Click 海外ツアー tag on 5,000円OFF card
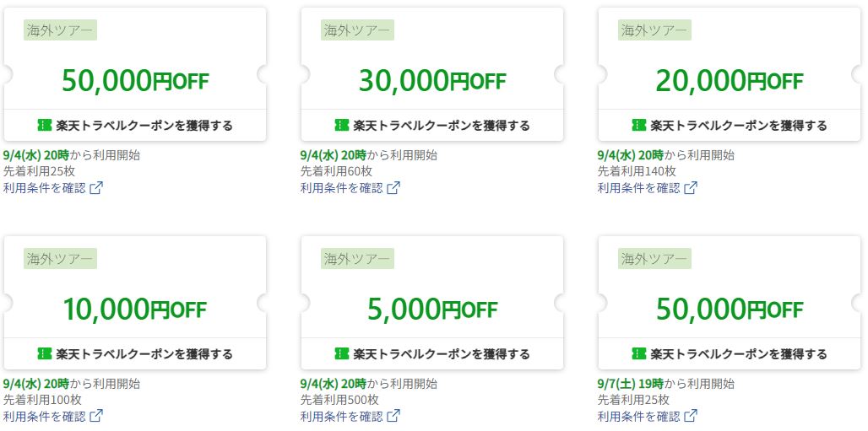This screenshot has height=431, width=868. [x=357, y=258]
